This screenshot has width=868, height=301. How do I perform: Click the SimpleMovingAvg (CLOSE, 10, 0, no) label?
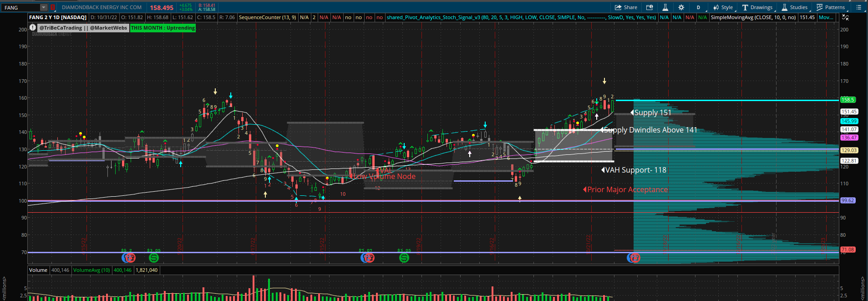pos(753,17)
